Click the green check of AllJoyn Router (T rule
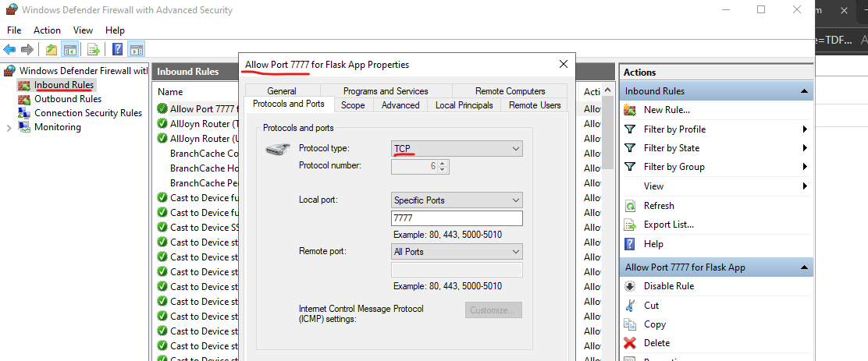Image resolution: width=868 pixels, height=361 pixels. coord(162,124)
